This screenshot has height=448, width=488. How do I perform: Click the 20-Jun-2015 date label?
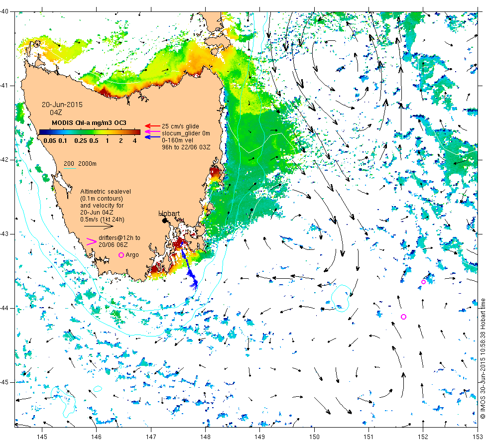[x=62, y=105]
